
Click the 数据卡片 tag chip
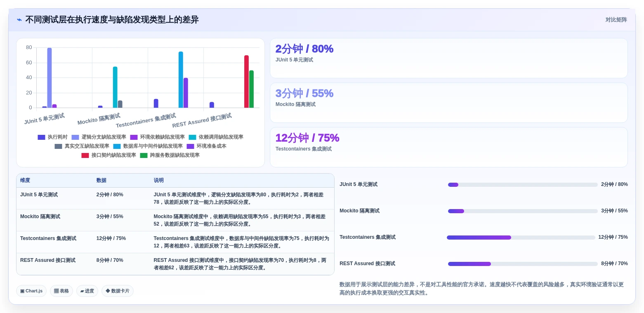(x=118, y=291)
